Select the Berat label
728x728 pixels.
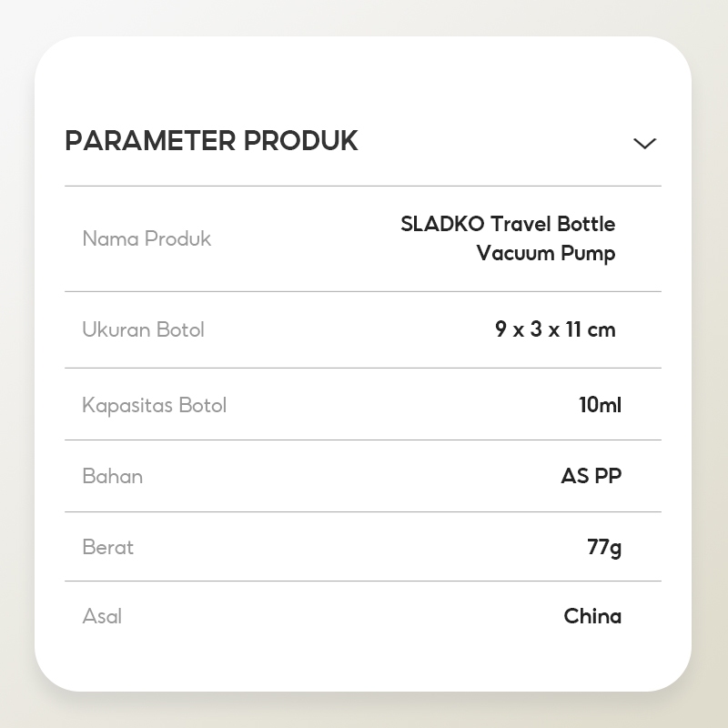coord(107,547)
